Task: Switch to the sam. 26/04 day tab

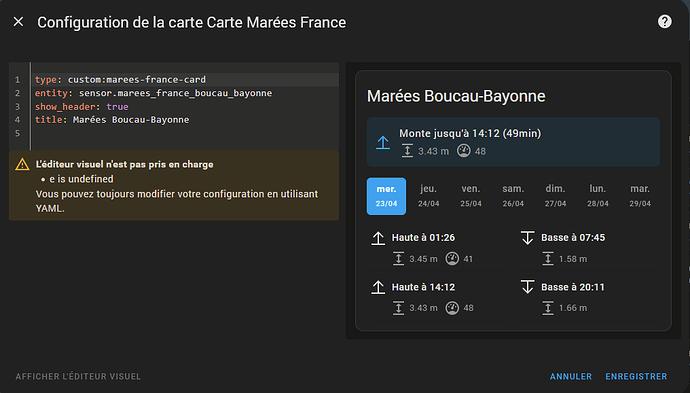Action: pos(513,196)
